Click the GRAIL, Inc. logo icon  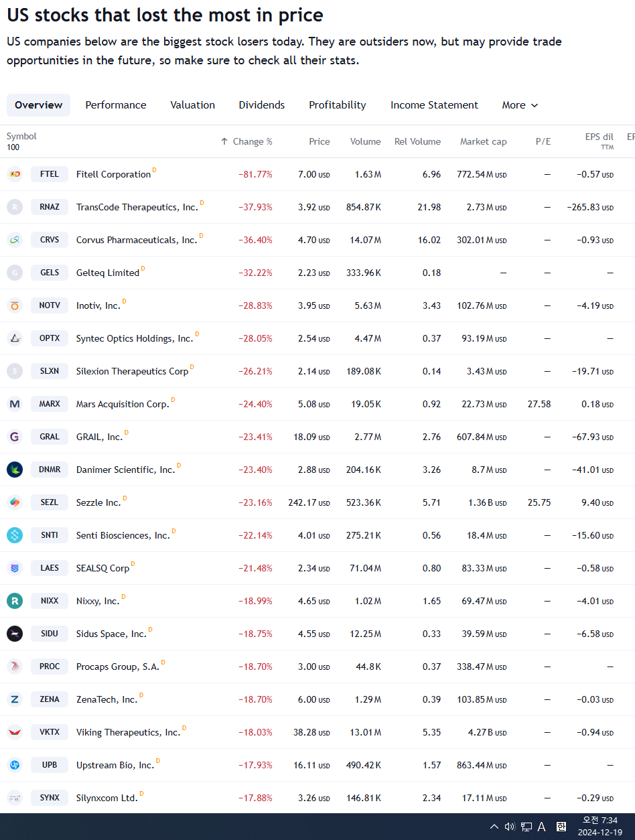point(15,437)
